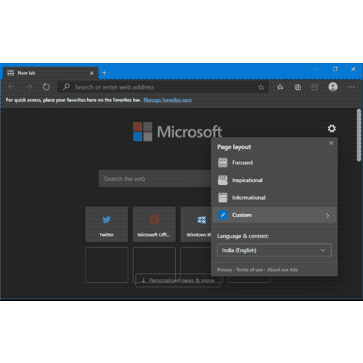
Task: Click the vertical page scrollbar
Action: click(359, 135)
